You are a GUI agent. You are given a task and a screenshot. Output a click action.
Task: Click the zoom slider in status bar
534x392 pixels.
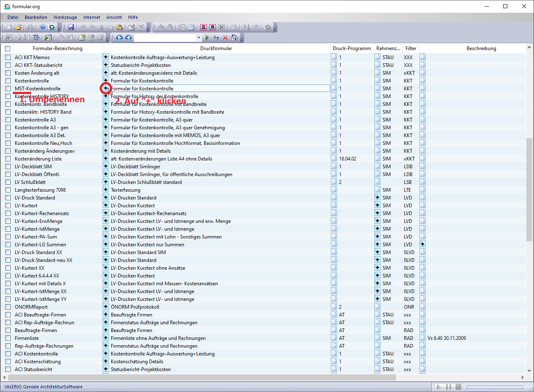[x=494, y=387]
